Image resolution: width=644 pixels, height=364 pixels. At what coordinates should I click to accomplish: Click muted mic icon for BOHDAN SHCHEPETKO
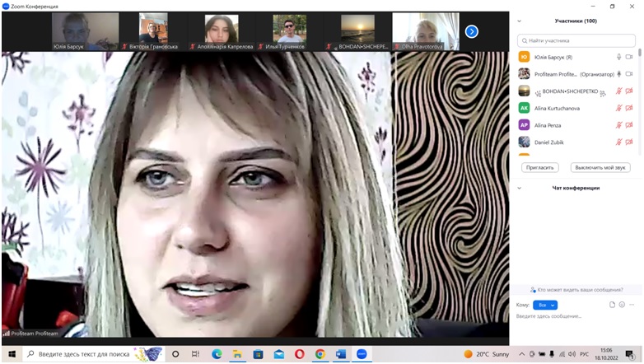pos(618,91)
